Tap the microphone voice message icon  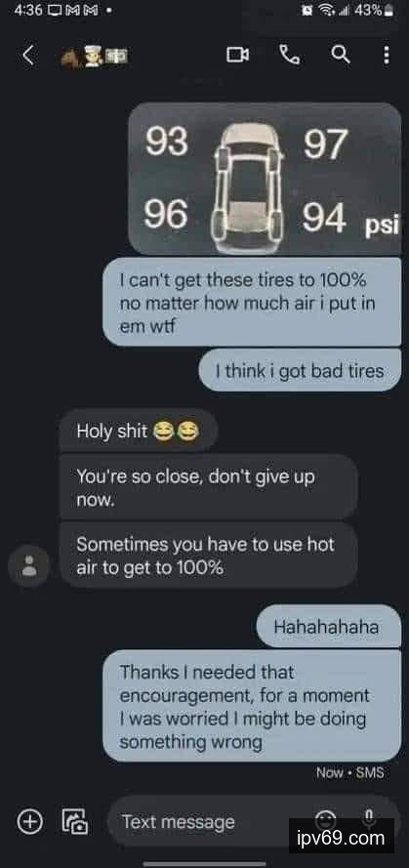click(x=370, y=819)
